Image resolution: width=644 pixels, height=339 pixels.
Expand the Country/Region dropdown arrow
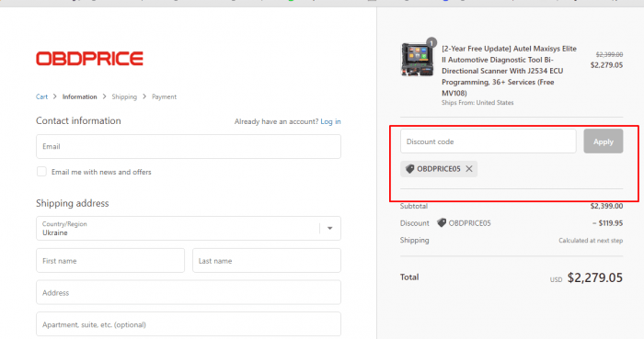329,229
